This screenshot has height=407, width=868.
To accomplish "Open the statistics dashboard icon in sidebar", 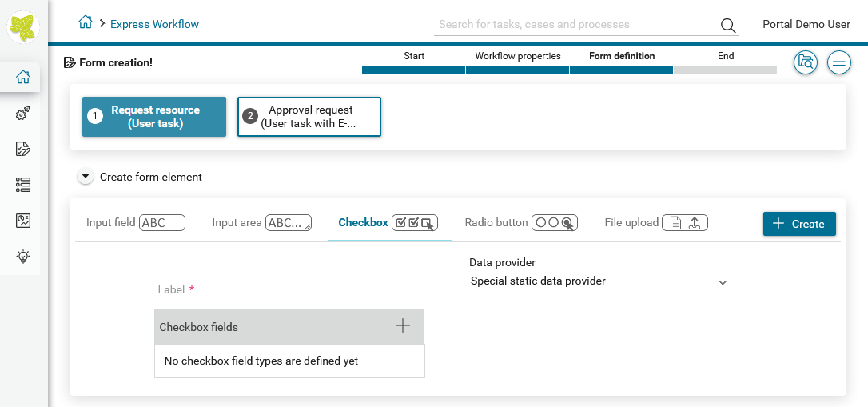I will click(x=22, y=221).
